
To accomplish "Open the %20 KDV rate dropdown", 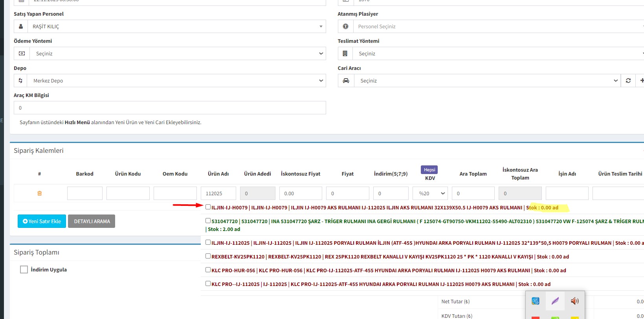I will point(431,193).
